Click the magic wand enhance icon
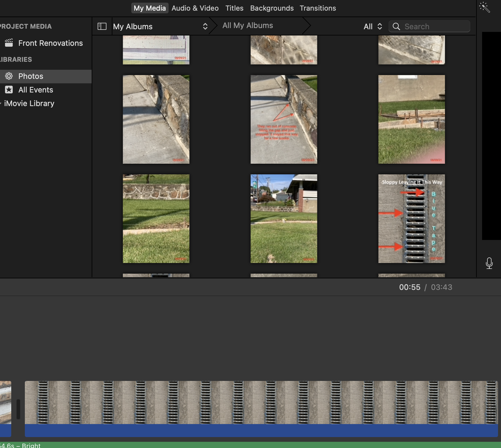Viewport: 501px width, 448px height. (x=484, y=8)
